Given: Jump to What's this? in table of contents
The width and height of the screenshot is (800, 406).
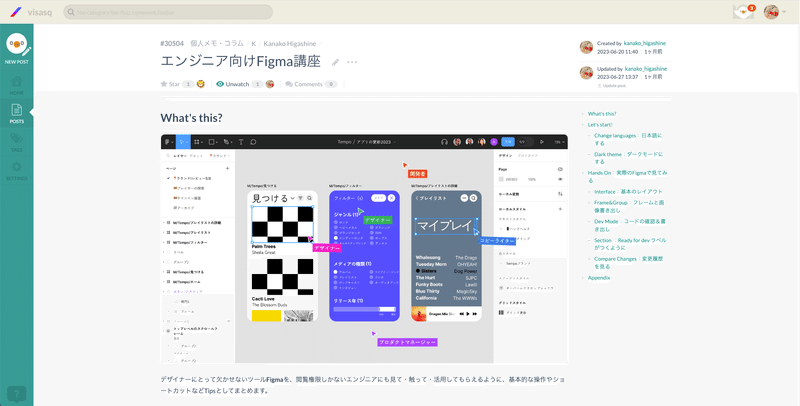Looking at the screenshot, I should coord(602,114).
